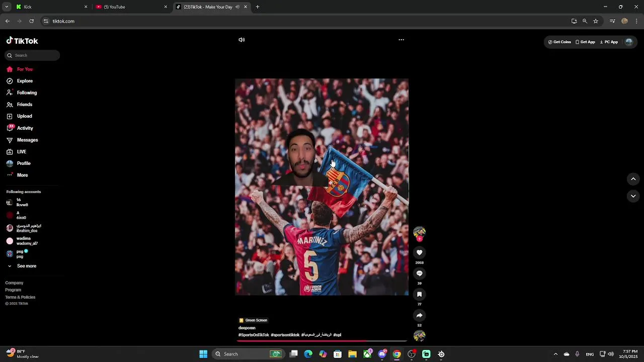This screenshot has width=644, height=362.
Task: Click the Green Screen effect tag
Action: [253, 320]
